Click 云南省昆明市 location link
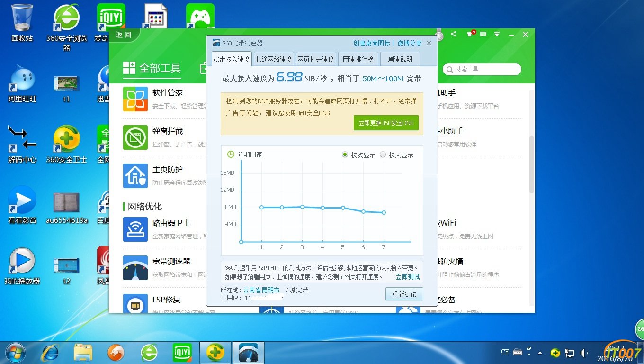 [x=261, y=290]
